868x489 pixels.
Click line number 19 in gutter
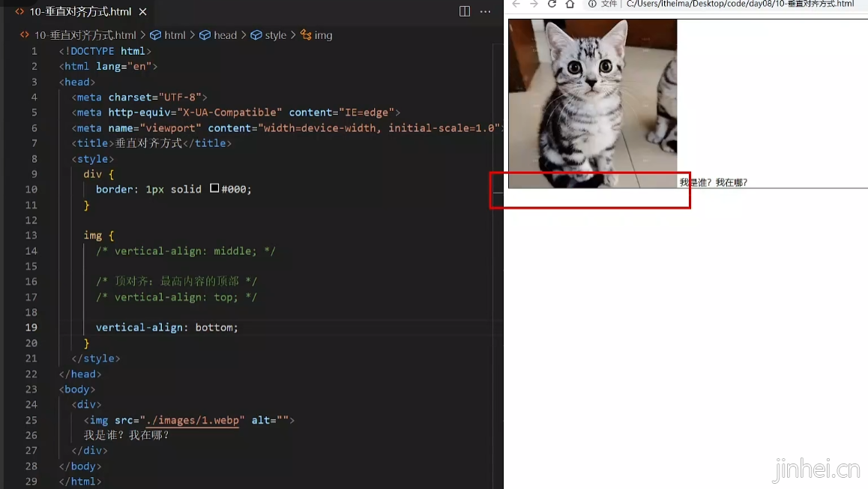pyautogui.click(x=31, y=327)
